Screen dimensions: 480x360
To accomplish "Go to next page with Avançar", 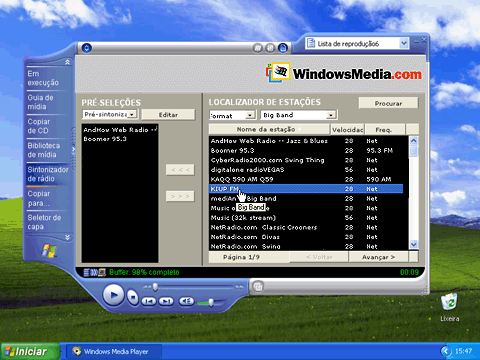I will 378,257.
